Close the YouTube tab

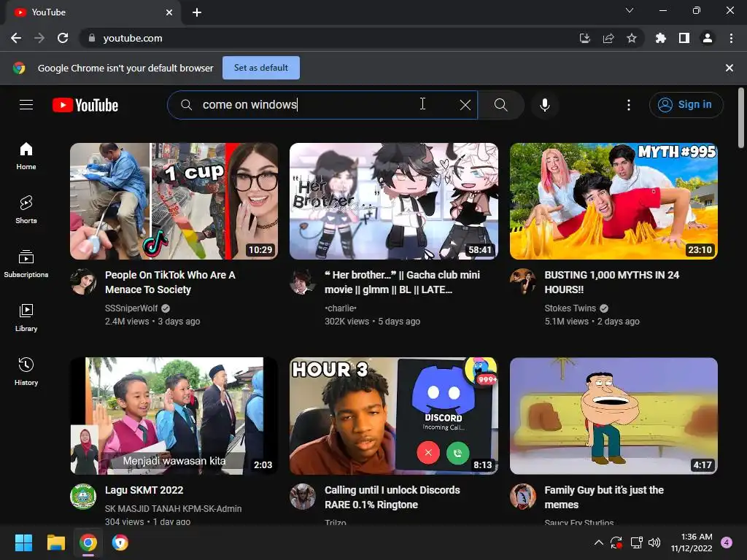[169, 12]
